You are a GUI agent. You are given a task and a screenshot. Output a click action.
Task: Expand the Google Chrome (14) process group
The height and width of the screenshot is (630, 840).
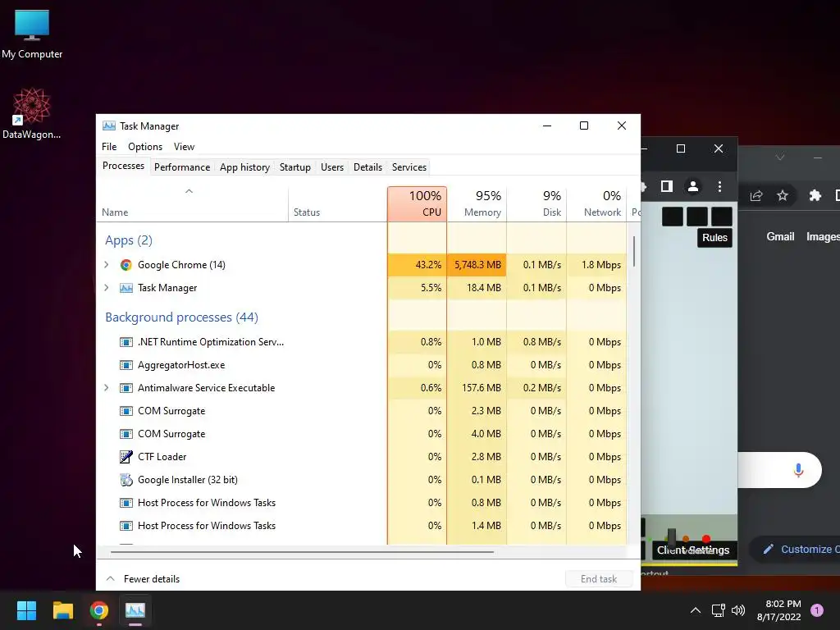(106, 265)
